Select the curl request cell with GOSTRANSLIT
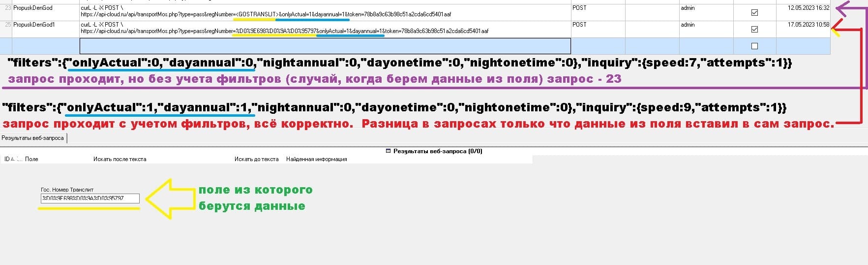Viewport: 868px width, 265px height. [325, 13]
